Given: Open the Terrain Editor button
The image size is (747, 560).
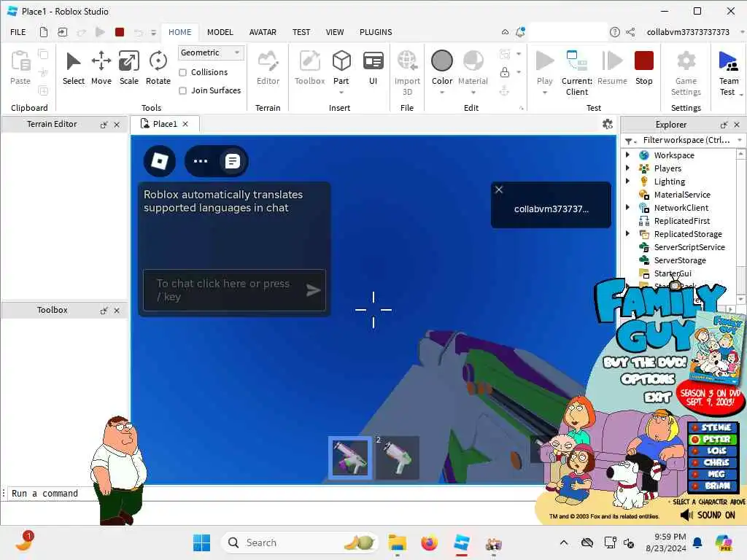Looking at the screenshot, I should (x=268, y=68).
